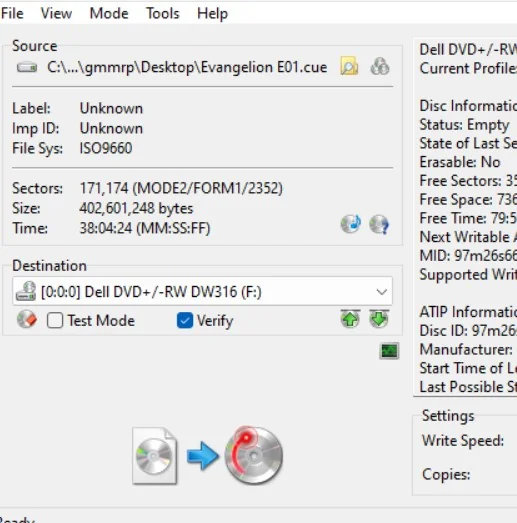Uncheck the Verify checkbox
The height and width of the screenshot is (523, 517).
point(185,321)
